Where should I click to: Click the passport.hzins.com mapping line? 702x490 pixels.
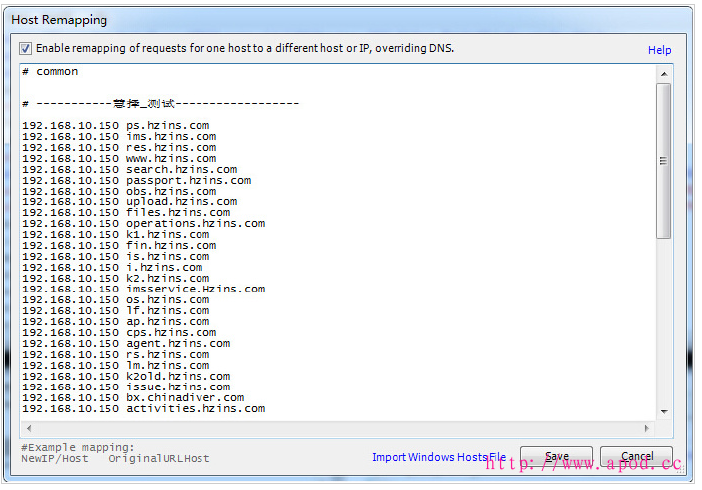click(x=136, y=181)
